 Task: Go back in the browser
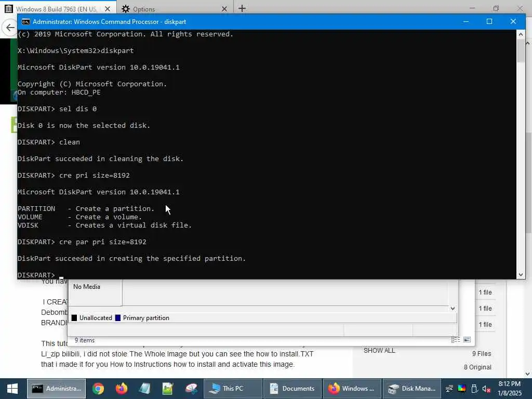[x=10, y=28]
